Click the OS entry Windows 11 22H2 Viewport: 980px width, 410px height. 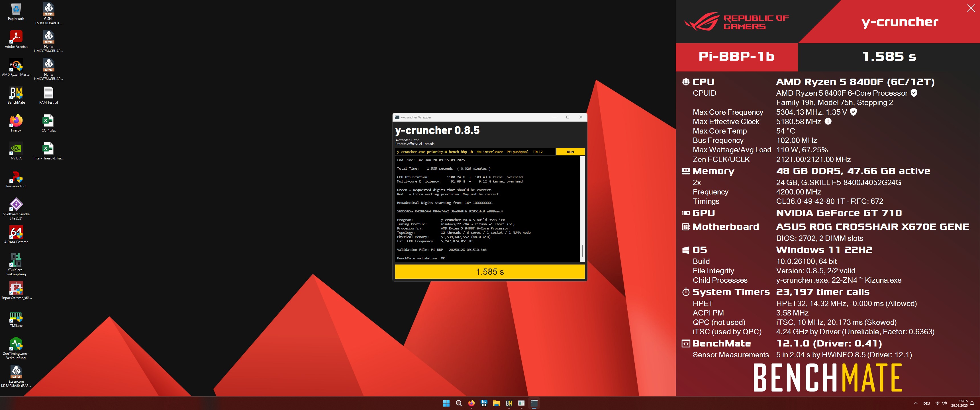[824, 250]
